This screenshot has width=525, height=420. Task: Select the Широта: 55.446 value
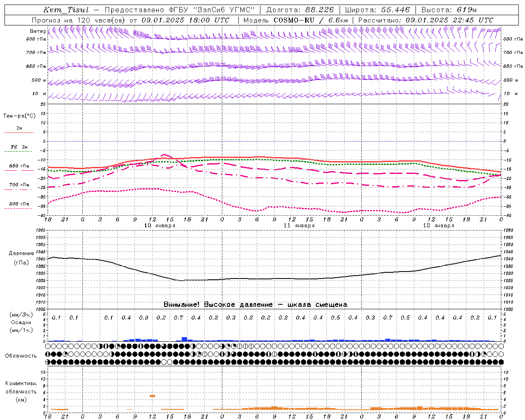click(x=377, y=10)
